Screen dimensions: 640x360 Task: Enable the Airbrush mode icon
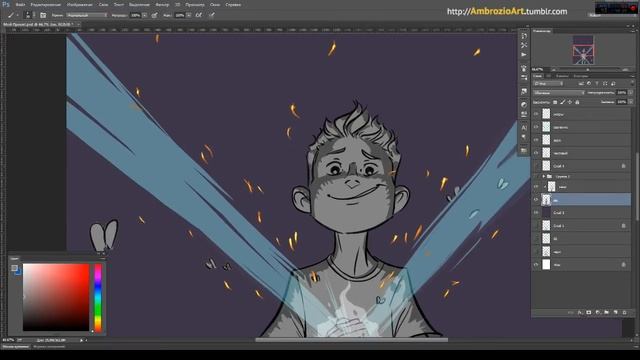pyautogui.click(x=198, y=15)
